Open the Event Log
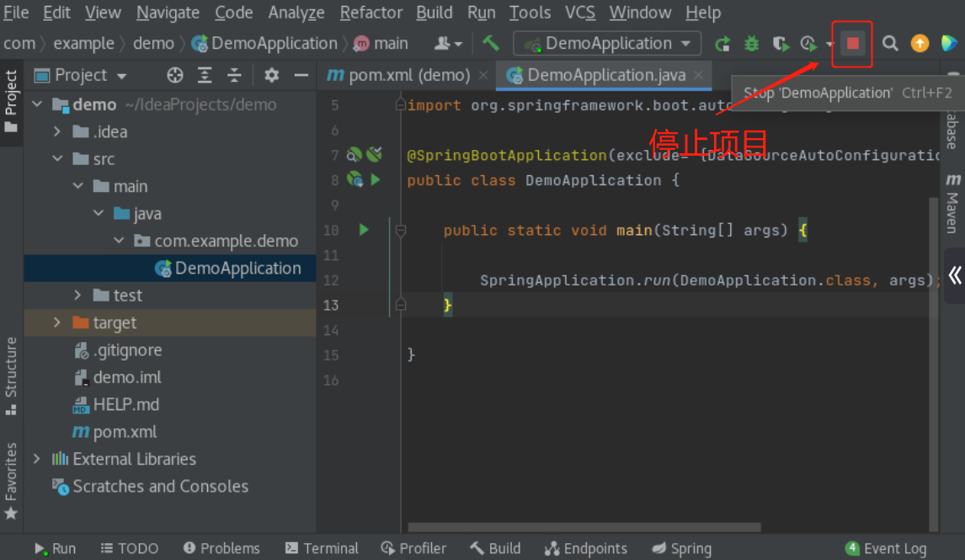965x560 pixels. click(x=886, y=548)
